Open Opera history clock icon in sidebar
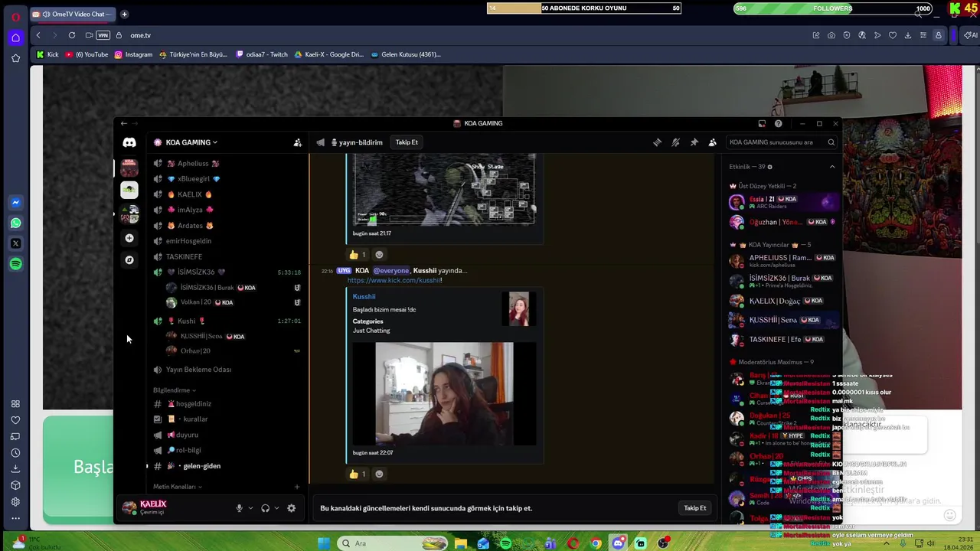The image size is (980, 551). click(15, 452)
